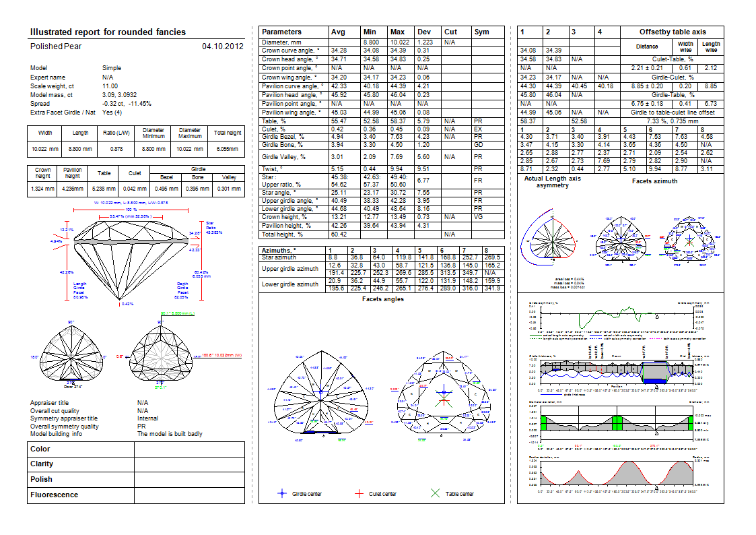Click the empty Fluorescence value field
This screenshot has height=535, width=756.
[x=189, y=495]
